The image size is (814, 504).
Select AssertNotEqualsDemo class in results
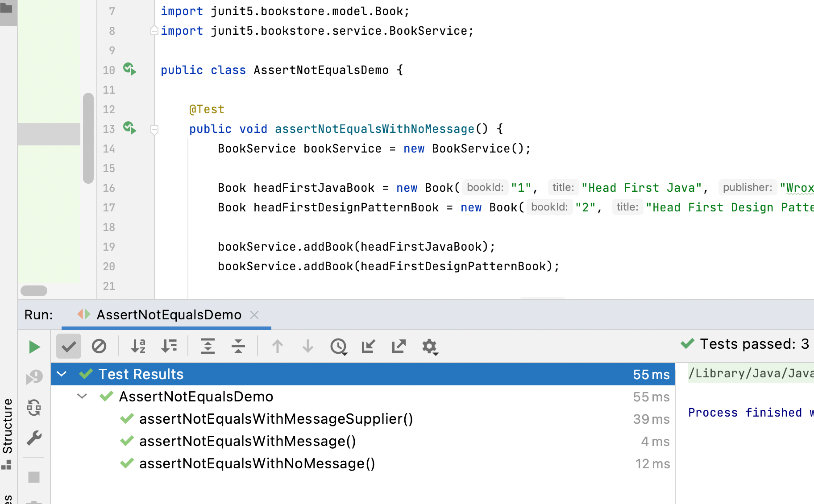(362, 397)
